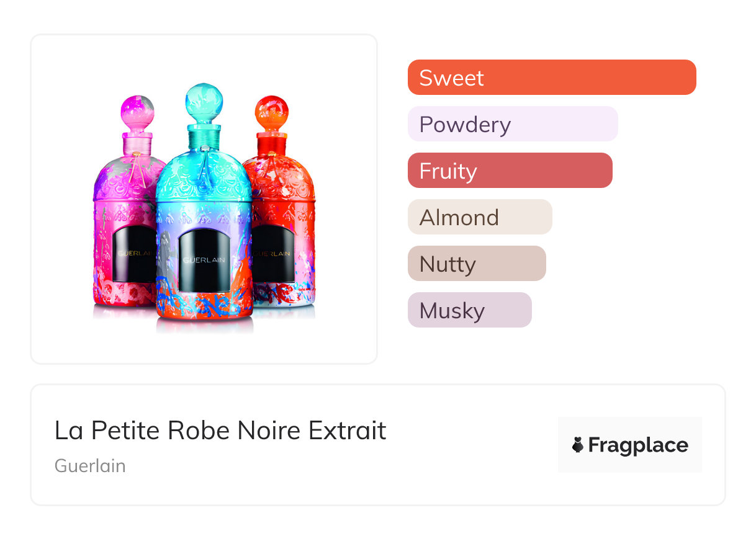Click the orange bottle's round stopper
The height and width of the screenshot is (536, 756).
pyautogui.click(x=271, y=112)
